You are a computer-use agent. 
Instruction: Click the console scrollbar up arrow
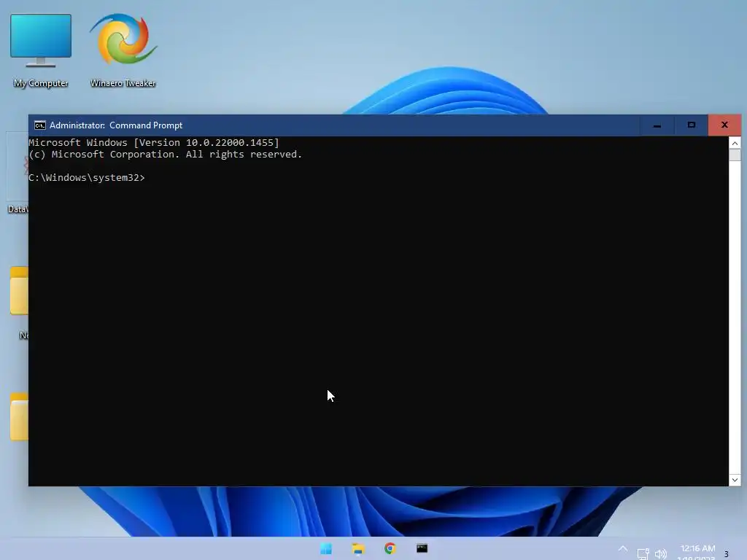735,143
